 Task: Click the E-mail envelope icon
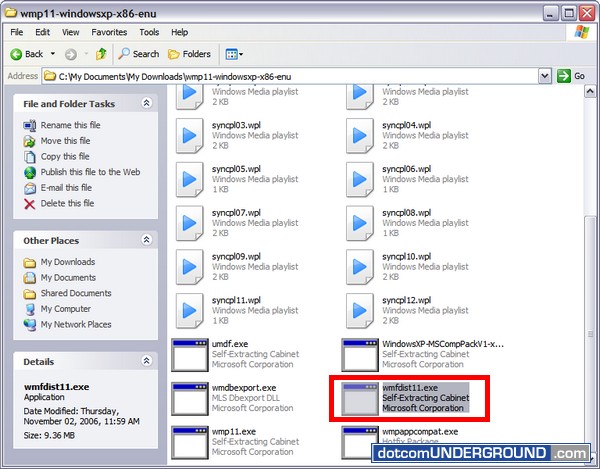tap(30, 188)
